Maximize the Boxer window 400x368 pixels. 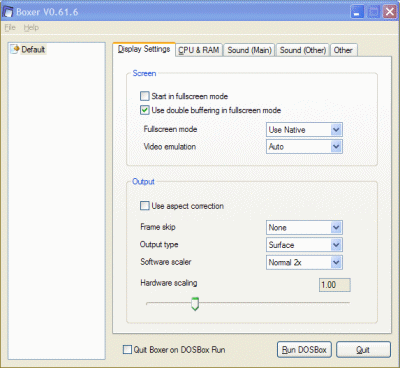click(x=374, y=12)
